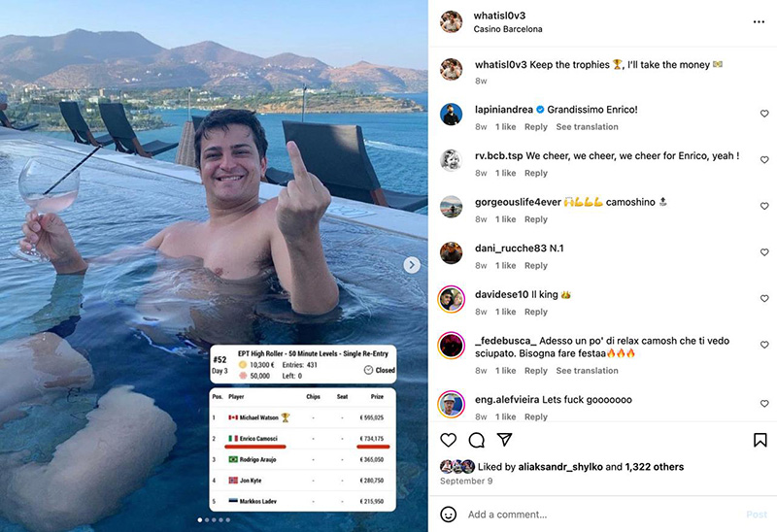
Task: Save the post with the bookmark icon
Action: 760,440
